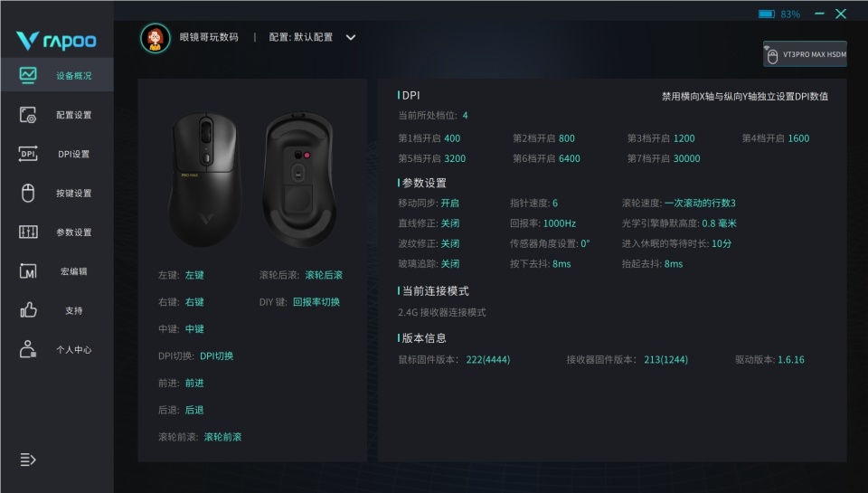Click the 回报率切换 DIY key value
The height and width of the screenshot is (493, 868).
coord(316,302)
